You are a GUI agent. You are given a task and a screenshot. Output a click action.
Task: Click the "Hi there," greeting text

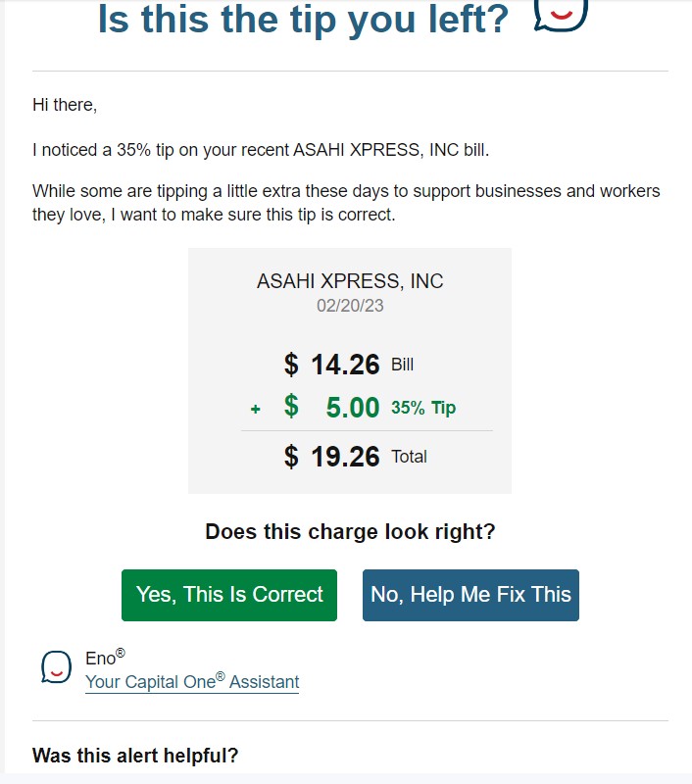pyautogui.click(x=65, y=105)
